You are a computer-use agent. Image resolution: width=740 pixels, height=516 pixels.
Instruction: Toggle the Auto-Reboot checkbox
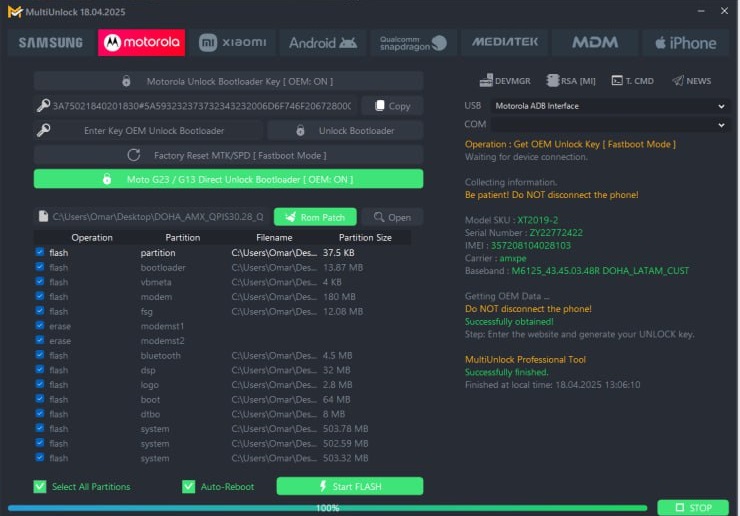pyautogui.click(x=189, y=487)
